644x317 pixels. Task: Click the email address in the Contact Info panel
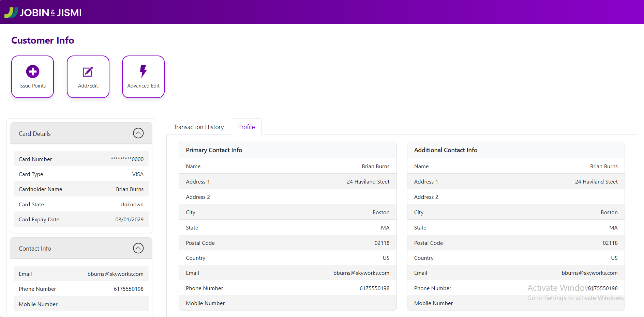tap(115, 274)
